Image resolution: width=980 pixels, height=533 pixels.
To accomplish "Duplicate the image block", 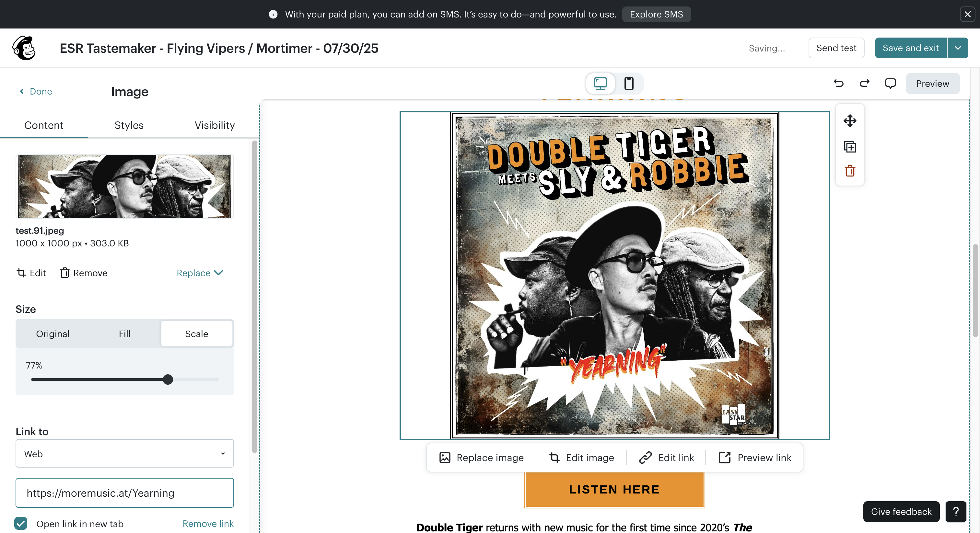I will pos(850,146).
